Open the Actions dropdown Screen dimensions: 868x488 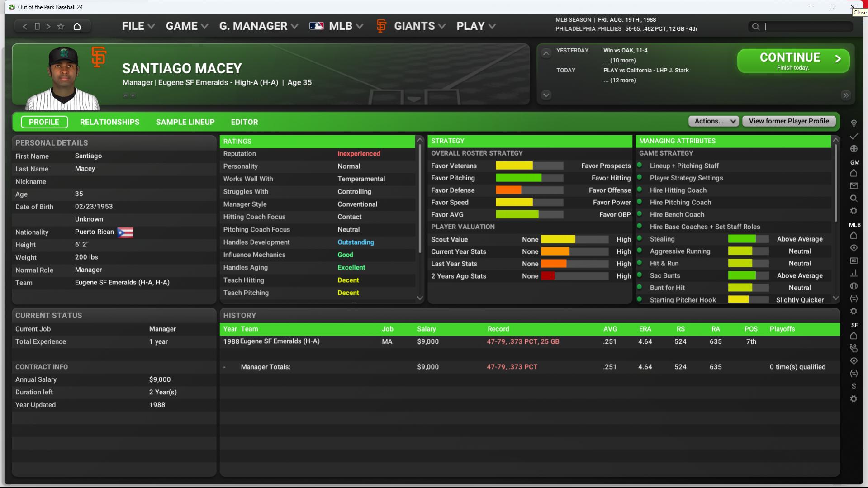click(x=713, y=121)
